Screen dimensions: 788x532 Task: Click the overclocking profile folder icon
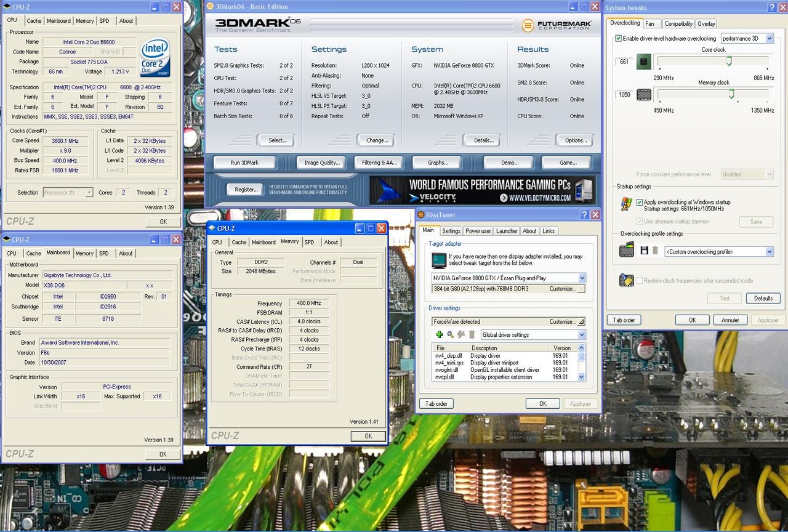627,249
